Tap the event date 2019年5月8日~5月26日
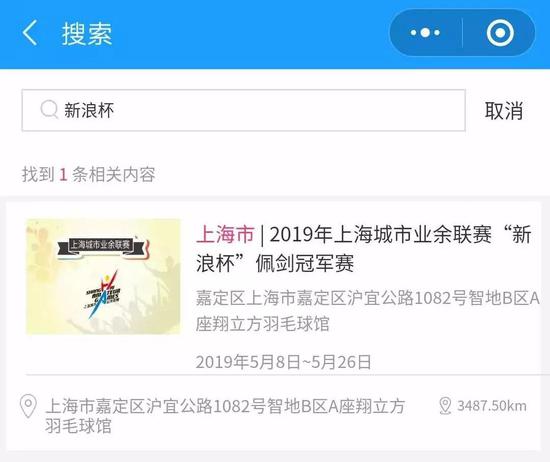This screenshot has height=462, width=550. (x=283, y=362)
